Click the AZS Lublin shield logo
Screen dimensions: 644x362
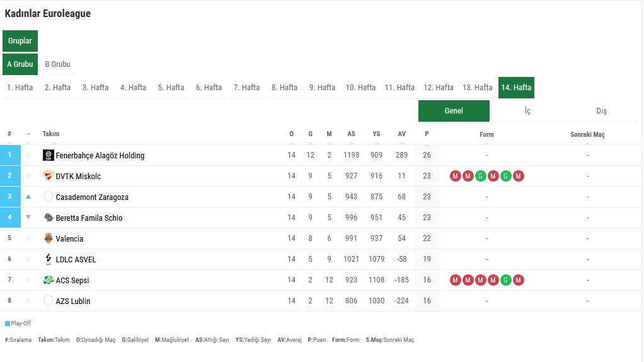click(49, 301)
